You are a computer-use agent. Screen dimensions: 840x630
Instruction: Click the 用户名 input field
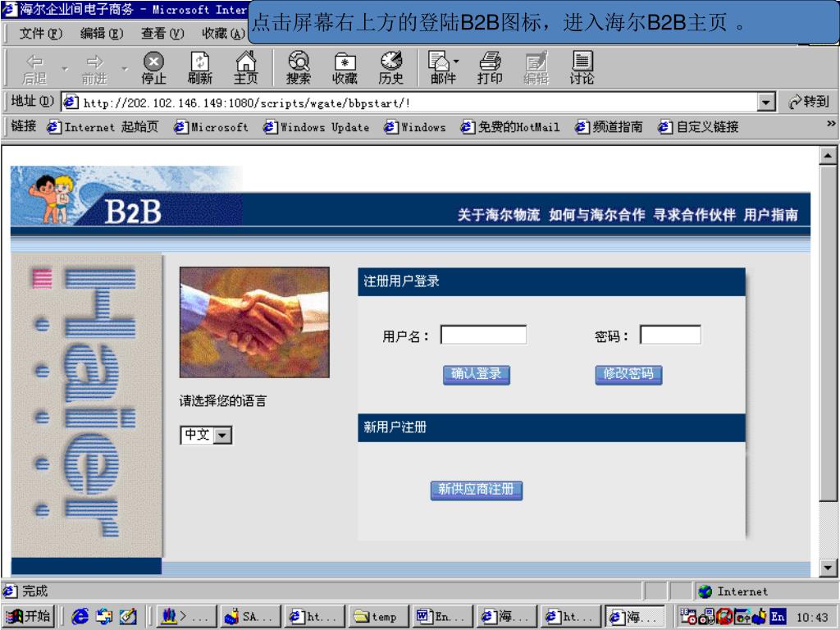483,335
